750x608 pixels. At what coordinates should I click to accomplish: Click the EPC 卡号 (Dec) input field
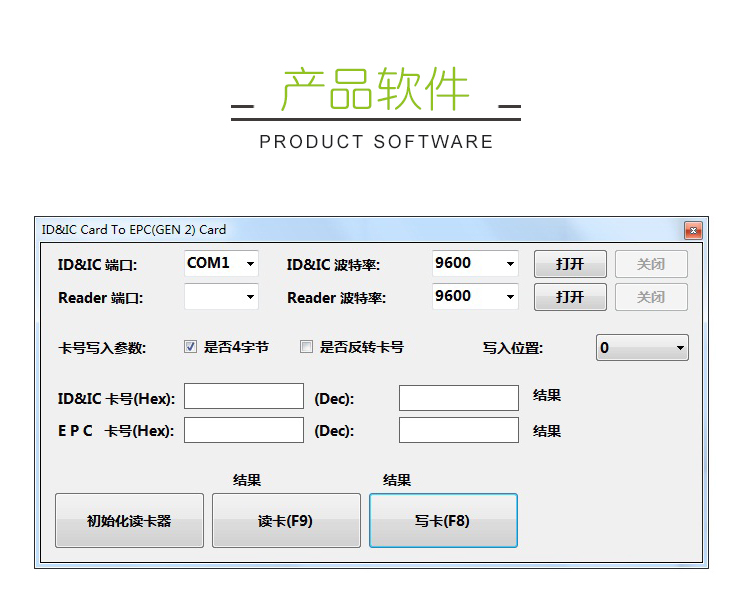[x=459, y=431]
